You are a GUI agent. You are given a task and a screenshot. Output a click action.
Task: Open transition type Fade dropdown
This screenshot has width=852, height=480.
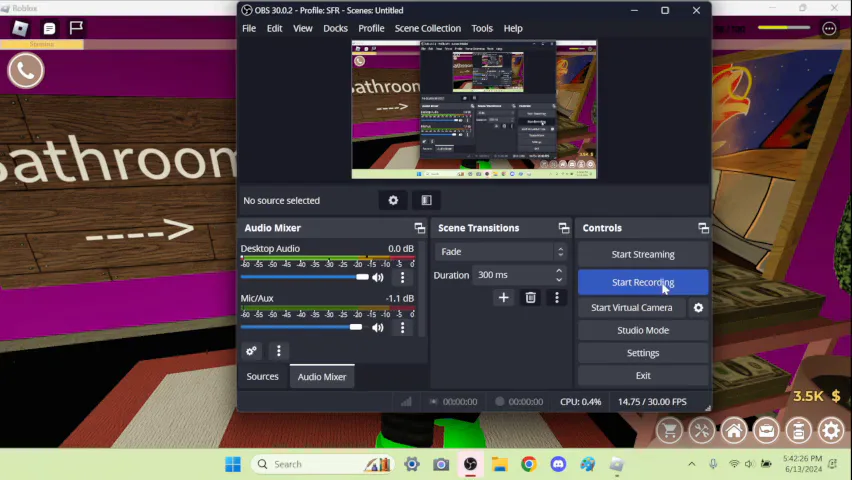(500, 252)
